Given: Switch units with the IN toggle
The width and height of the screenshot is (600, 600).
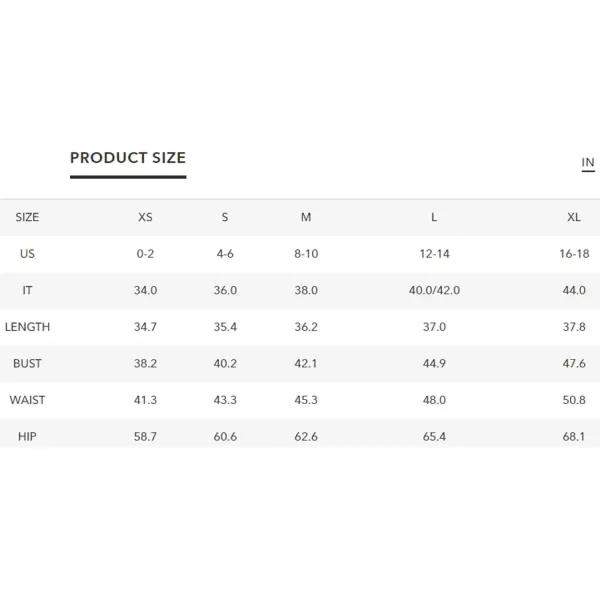Looking at the screenshot, I should pyautogui.click(x=588, y=163).
